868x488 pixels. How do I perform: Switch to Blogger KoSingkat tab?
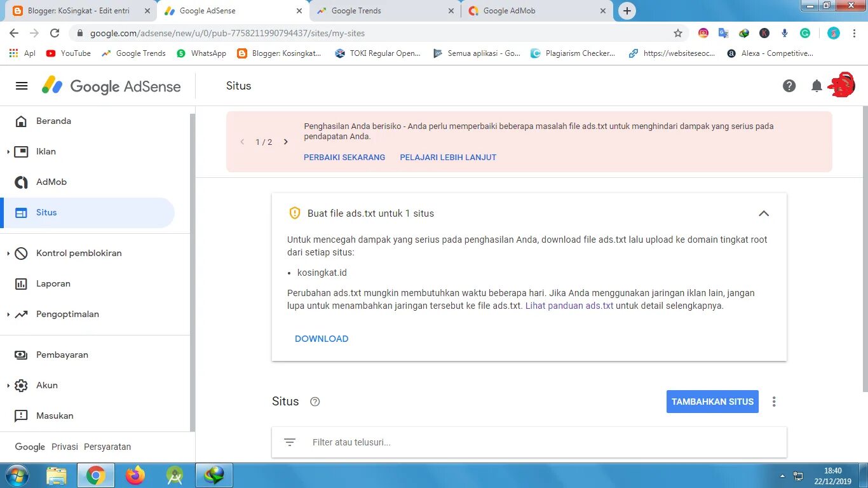81,11
